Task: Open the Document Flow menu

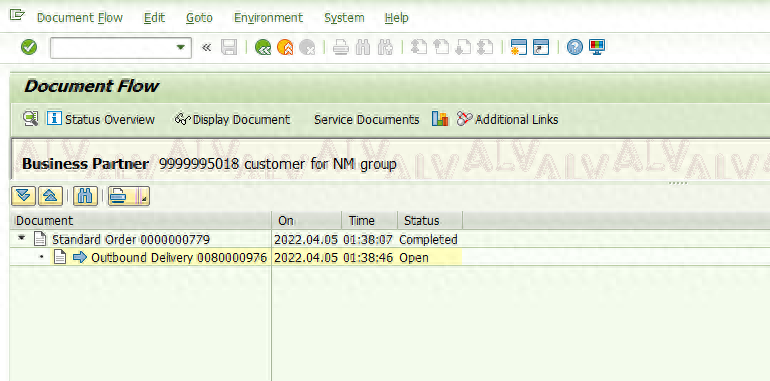Action: (80, 18)
